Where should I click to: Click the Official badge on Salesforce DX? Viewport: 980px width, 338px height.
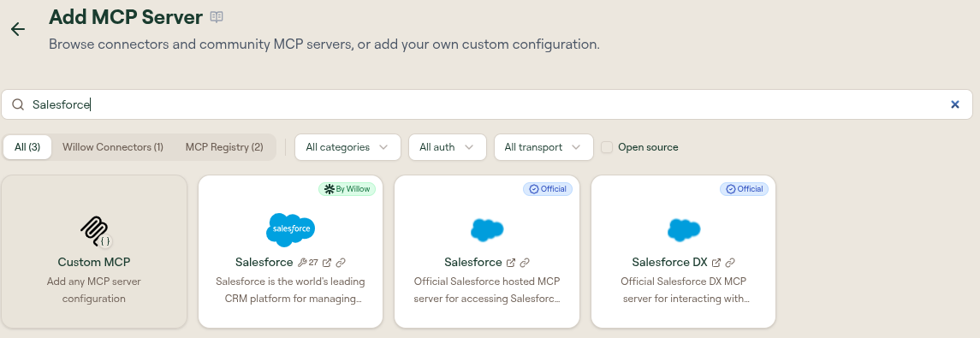(745, 188)
